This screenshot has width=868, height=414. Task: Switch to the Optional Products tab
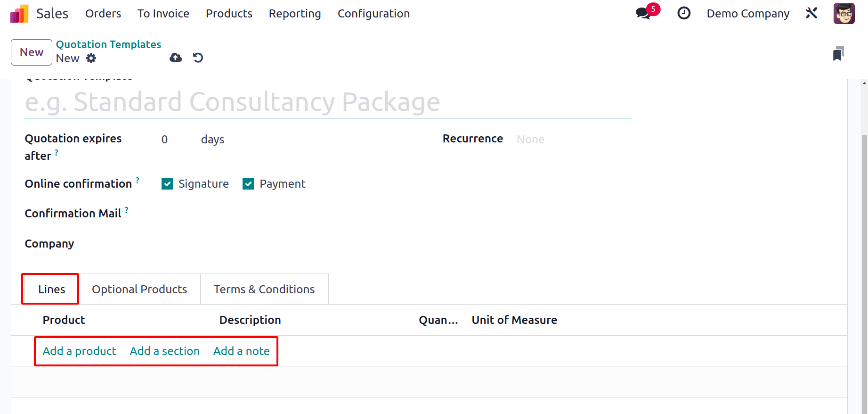139,289
